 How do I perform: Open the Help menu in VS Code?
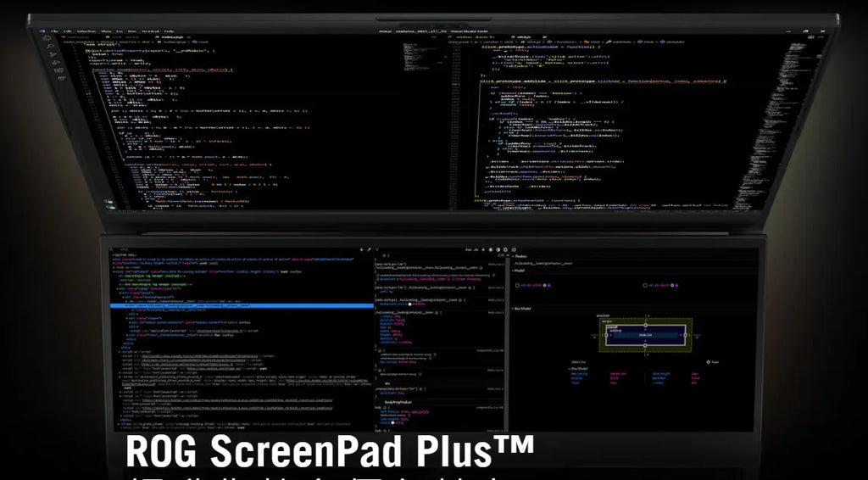(x=170, y=31)
